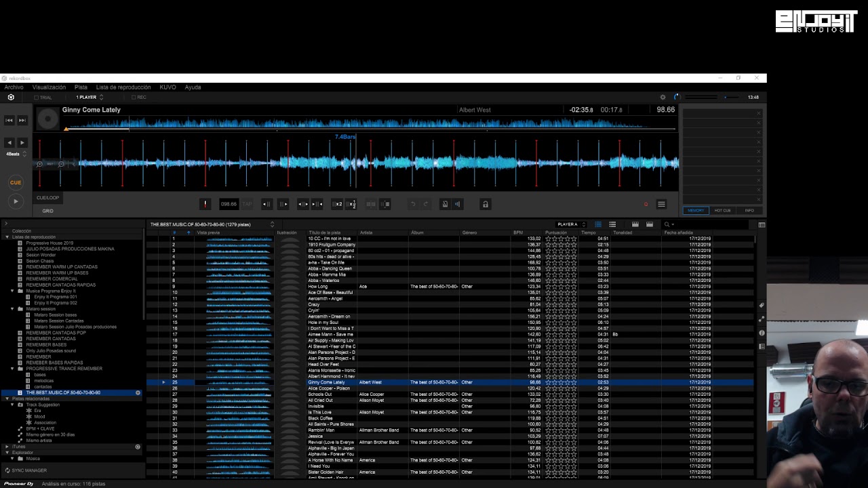This screenshot has height=488, width=868.
Task: Click the plus icon on THE.BEST.MUSIC playlist row
Action: click(x=138, y=392)
